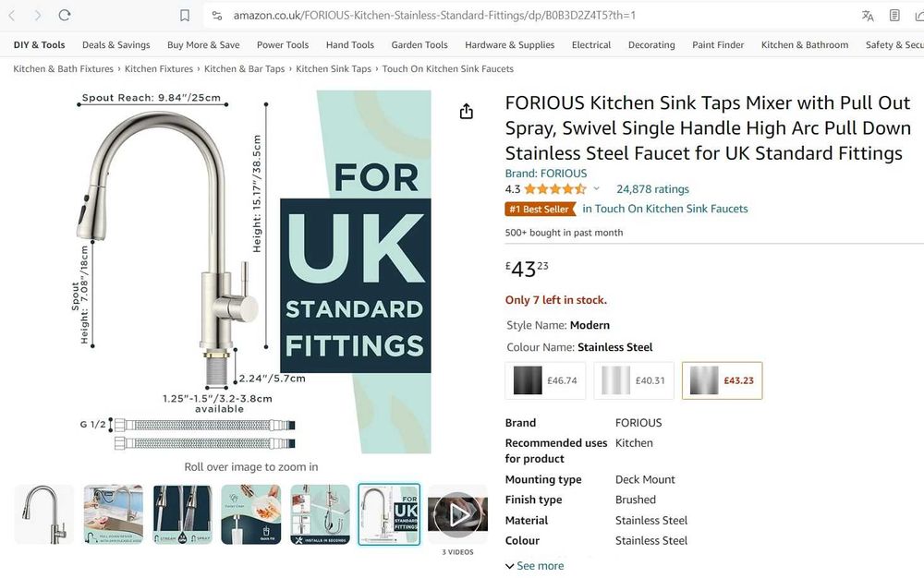Open the site information icon beside the URL
Viewport: 924px width, 578px height.
(x=216, y=16)
